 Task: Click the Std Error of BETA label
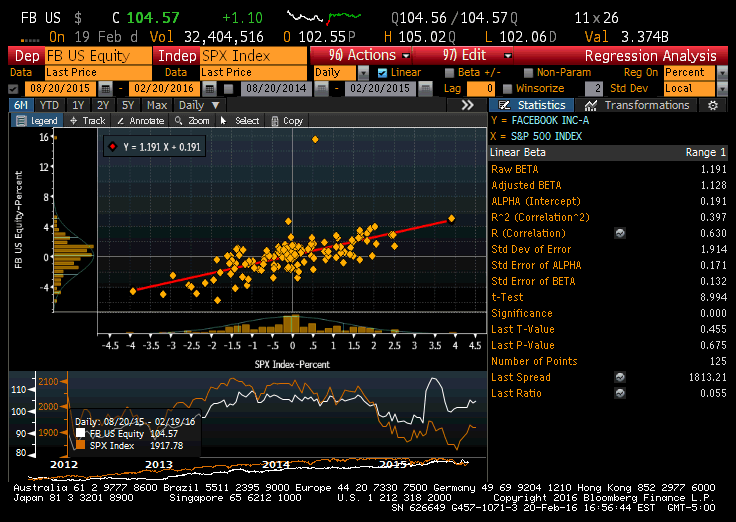click(x=533, y=281)
